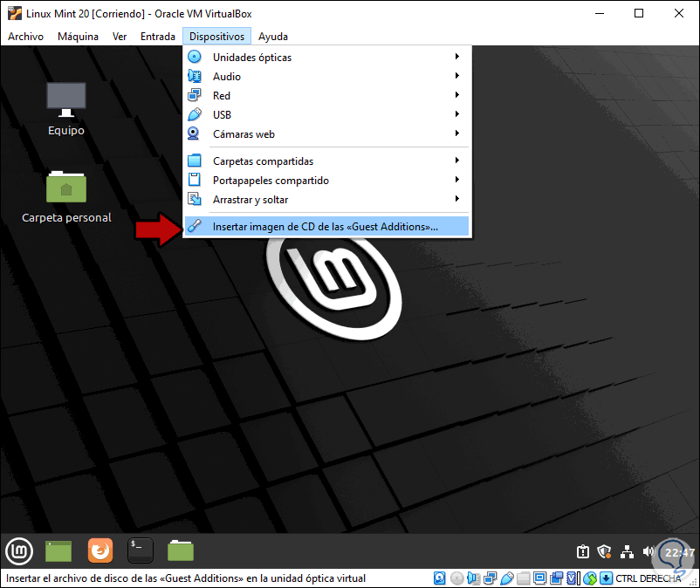
Task: Click the CTRL DERECHA host key label
Action: [x=649, y=578]
